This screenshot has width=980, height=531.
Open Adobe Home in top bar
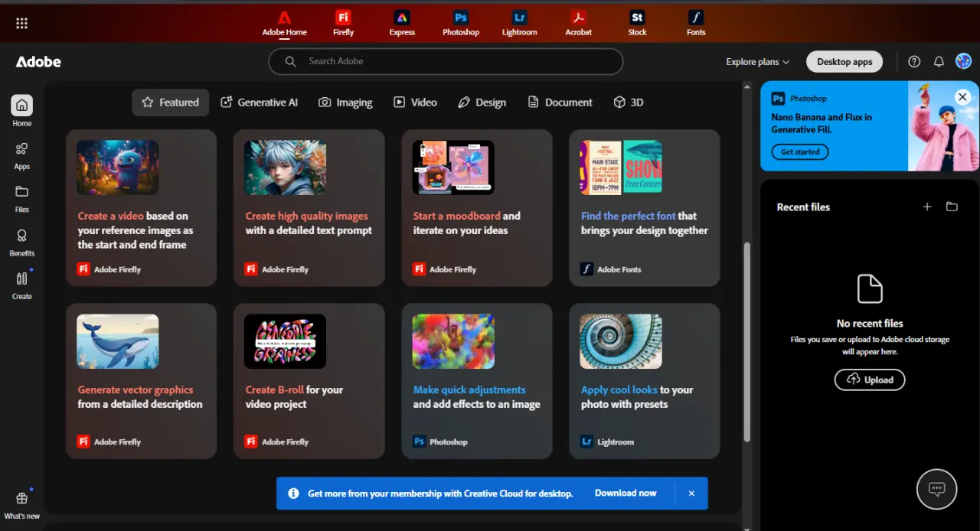pyautogui.click(x=285, y=23)
